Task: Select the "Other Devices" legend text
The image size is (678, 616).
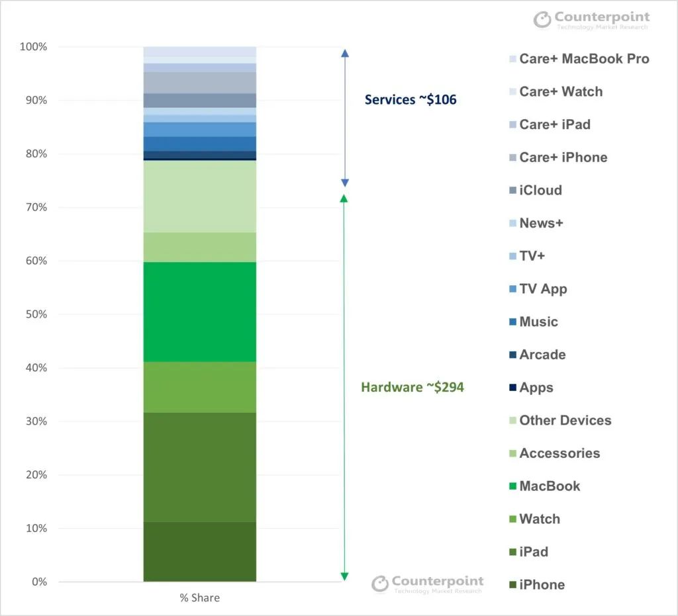Action: [565, 420]
